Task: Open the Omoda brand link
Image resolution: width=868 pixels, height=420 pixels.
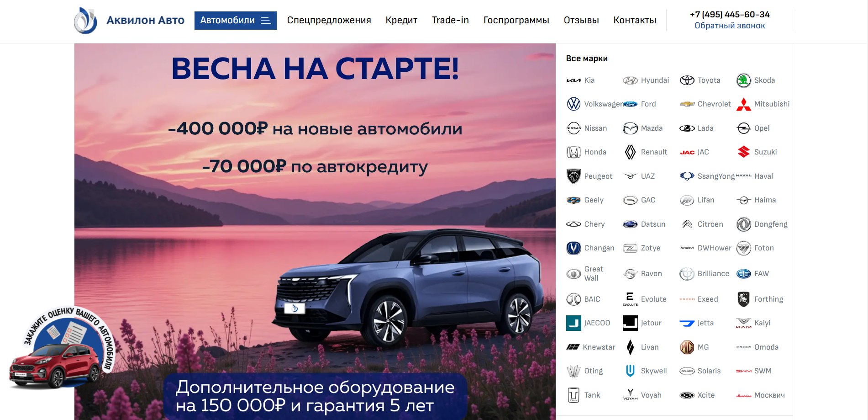Action: pos(757,347)
